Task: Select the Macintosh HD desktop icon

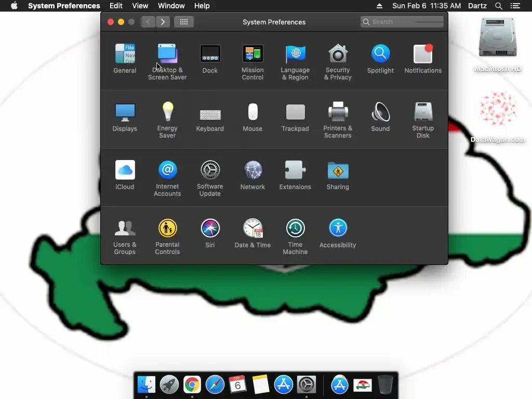Action: point(498,45)
